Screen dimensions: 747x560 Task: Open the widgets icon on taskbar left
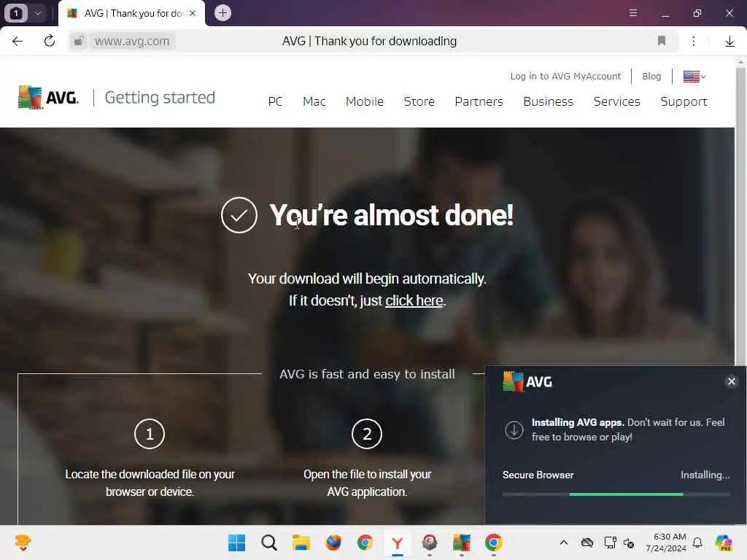(23, 542)
